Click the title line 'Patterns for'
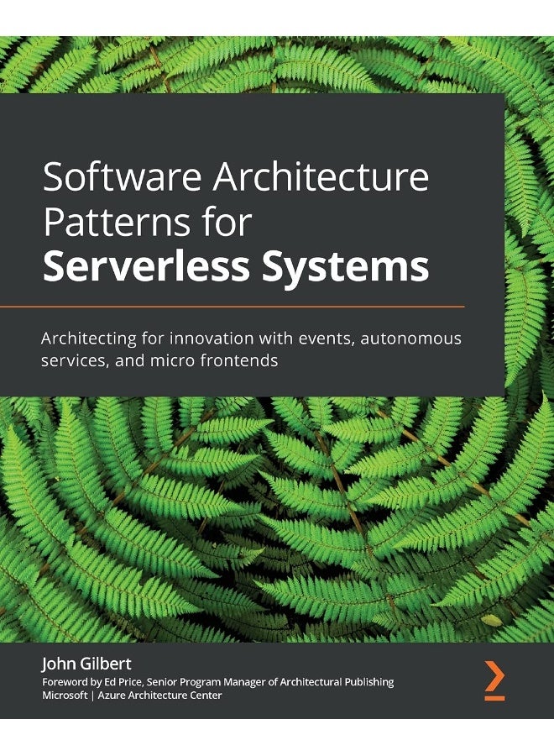Screen dimensions: 554x756 point(148,221)
